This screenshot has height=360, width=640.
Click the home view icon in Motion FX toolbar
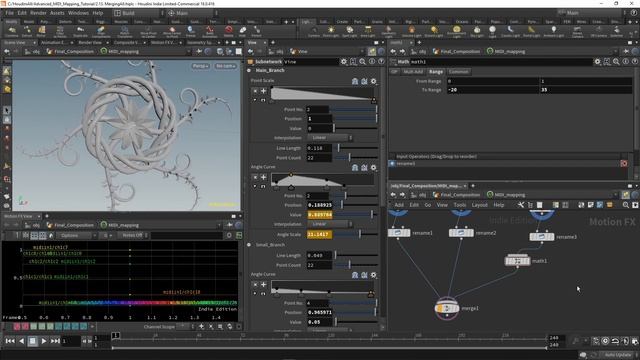(51, 236)
